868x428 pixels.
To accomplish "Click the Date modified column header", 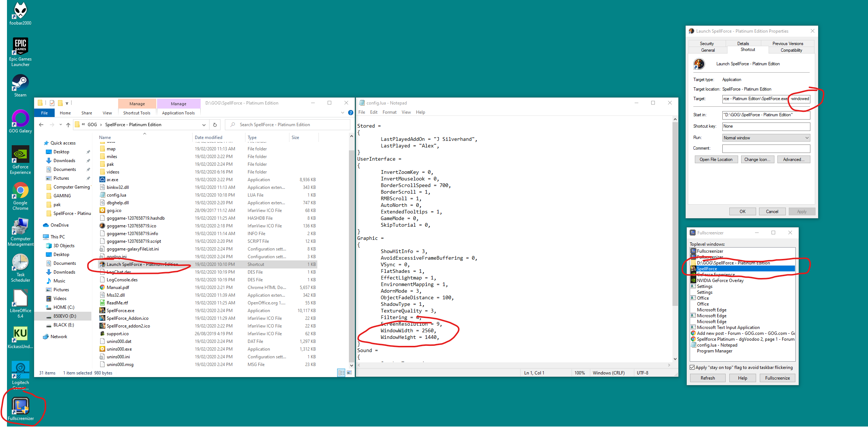I will click(208, 138).
